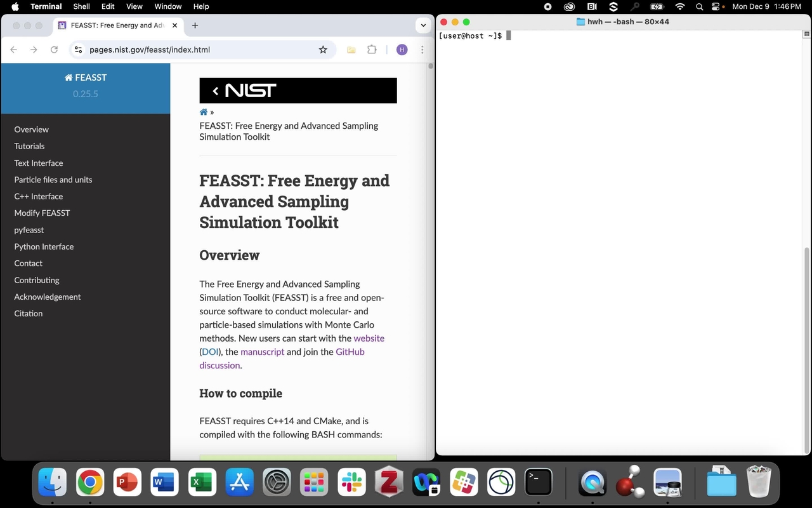Open the Window menu
812x508 pixels.
click(168, 6)
